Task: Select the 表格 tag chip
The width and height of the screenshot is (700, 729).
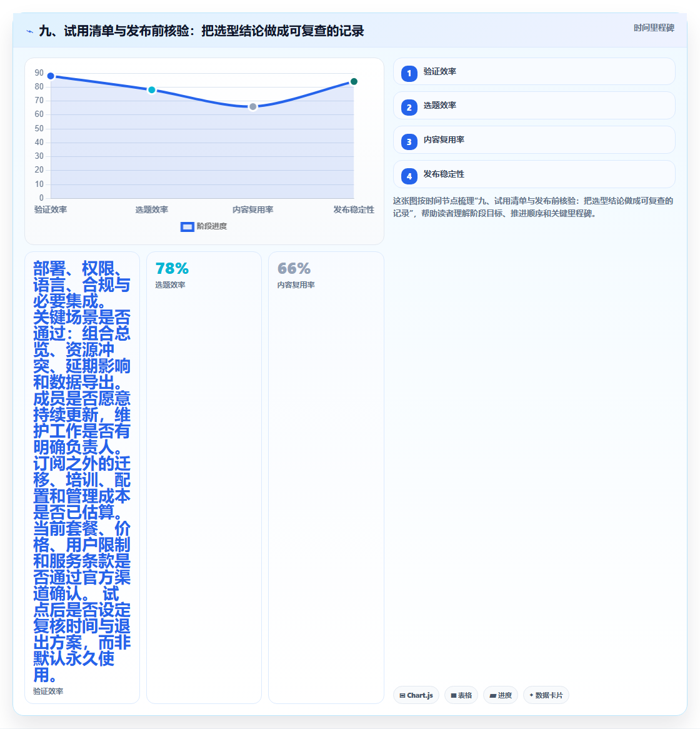Action: click(x=461, y=695)
